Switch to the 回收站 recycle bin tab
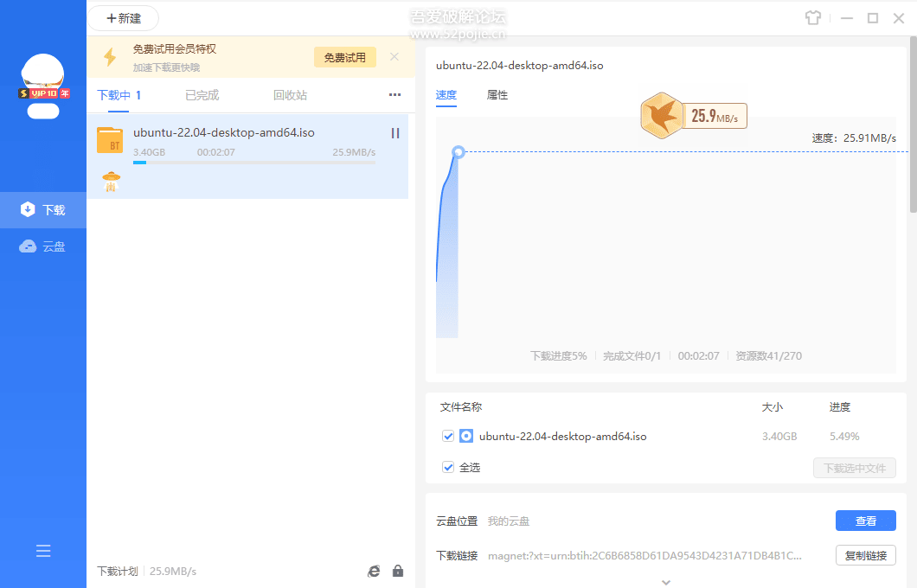Viewport: 917px width, 588px height. point(290,95)
